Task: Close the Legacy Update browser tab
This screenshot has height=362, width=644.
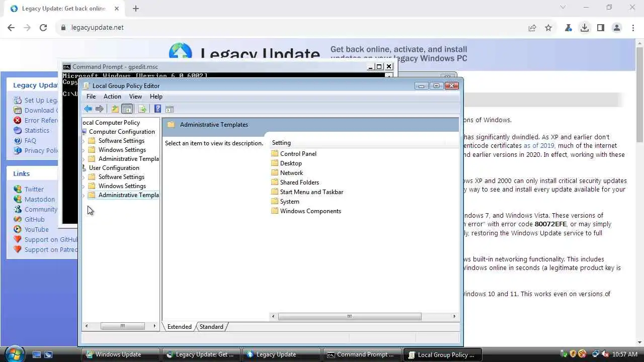Action: 117,8
